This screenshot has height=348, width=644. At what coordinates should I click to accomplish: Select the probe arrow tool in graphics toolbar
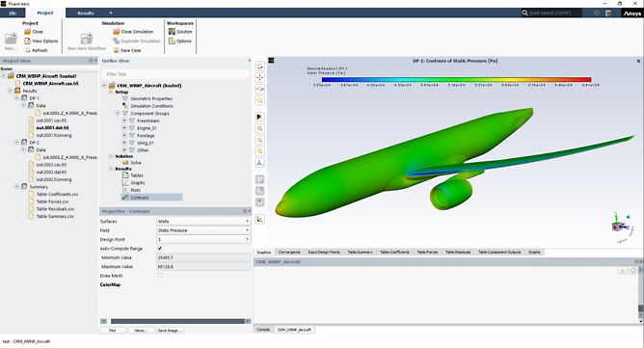click(259, 117)
